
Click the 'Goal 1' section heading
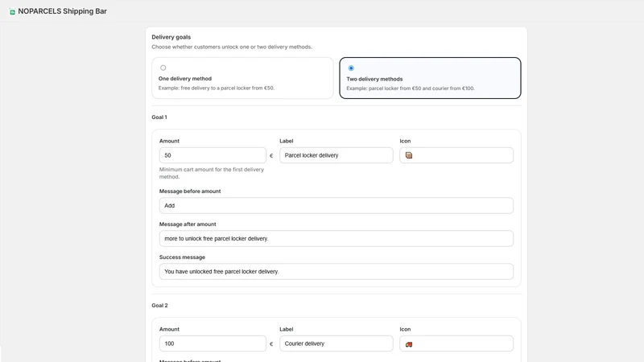pos(159,117)
